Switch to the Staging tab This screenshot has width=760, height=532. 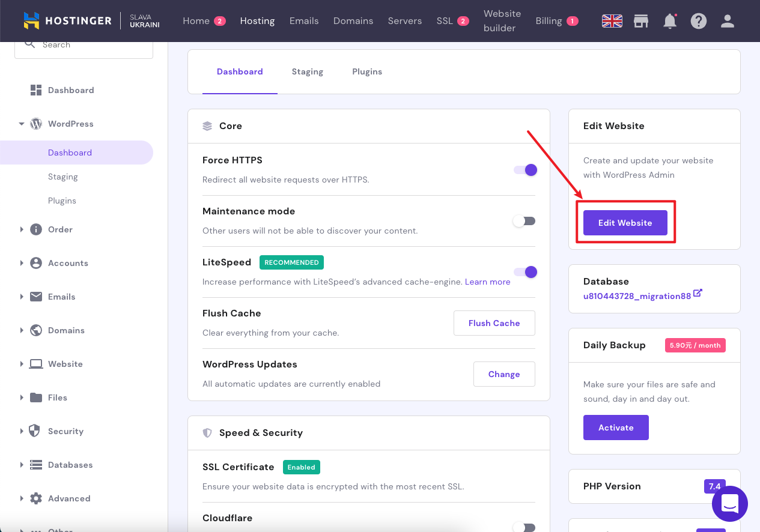tap(308, 71)
